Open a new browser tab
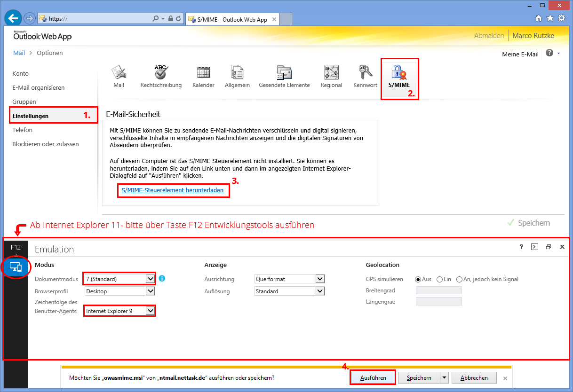 [x=286, y=19]
